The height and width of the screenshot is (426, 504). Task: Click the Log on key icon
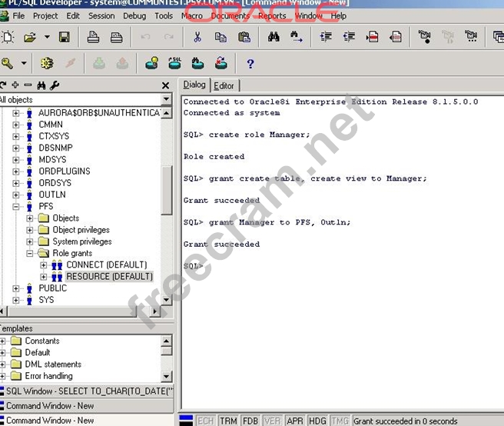point(8,63)
